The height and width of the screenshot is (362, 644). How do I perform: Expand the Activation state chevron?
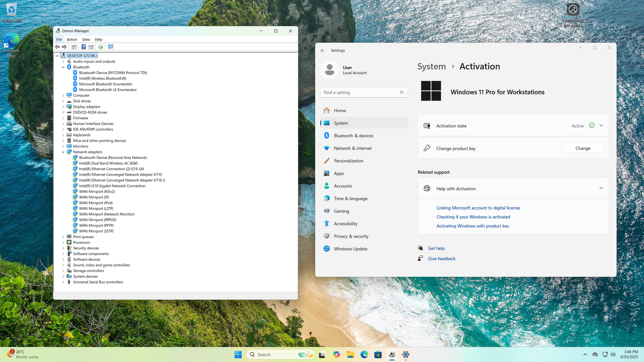pos(601,125)
